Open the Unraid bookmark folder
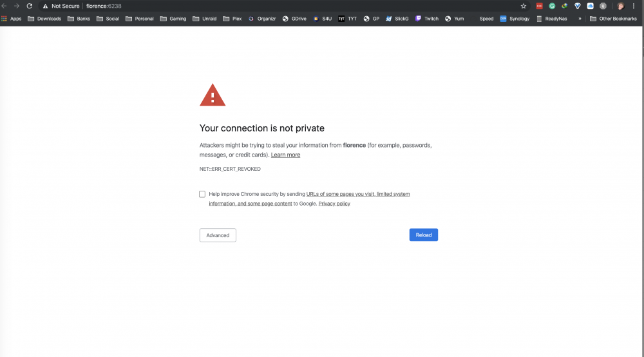Screen dimensions: 644x357 click(205, 19)
